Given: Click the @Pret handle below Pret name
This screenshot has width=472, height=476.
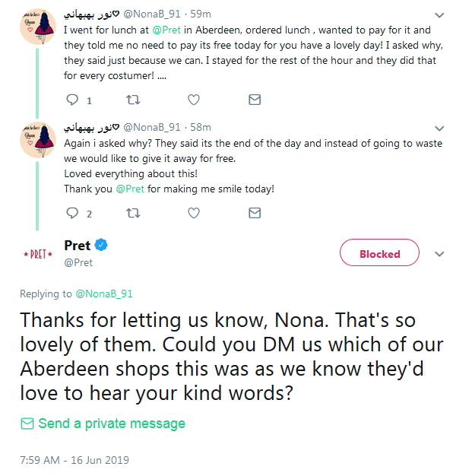Looking at the screenshot, I should click(78, 262).
